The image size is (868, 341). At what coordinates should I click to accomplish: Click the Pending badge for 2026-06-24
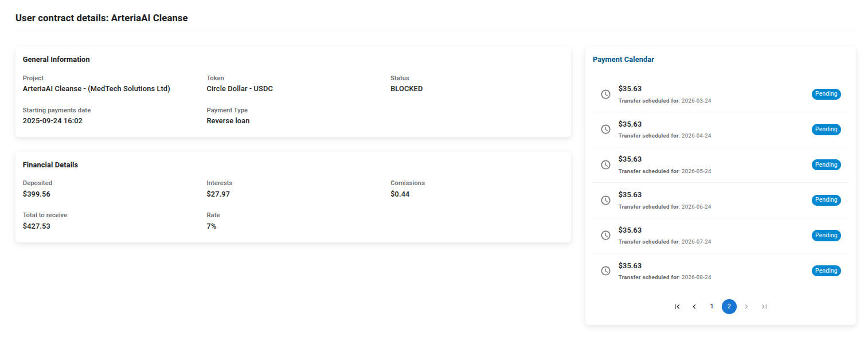[826, 200]
